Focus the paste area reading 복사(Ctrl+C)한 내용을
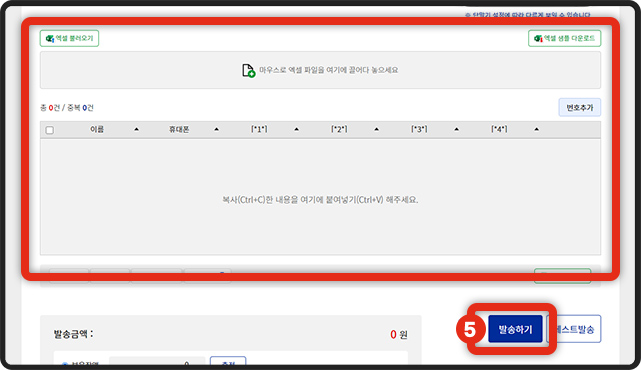The image size is (641, 370). tap(320, 197)
